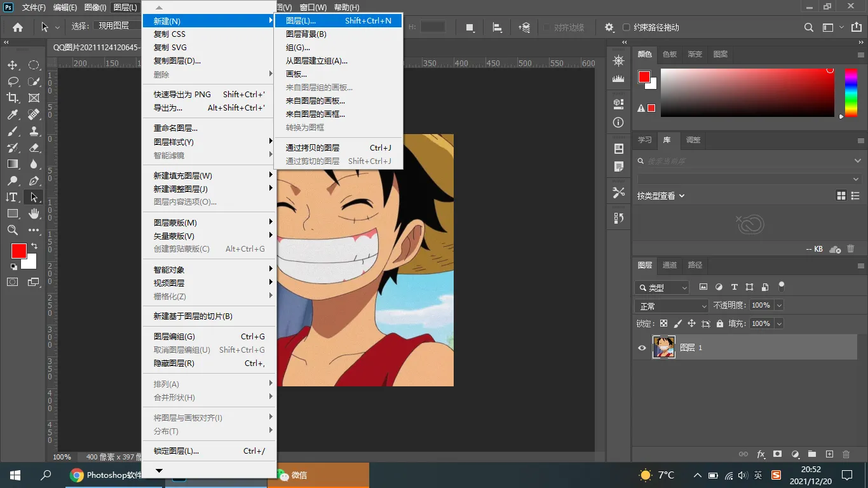Select the Elliptical Marquee tool
Screen dimensions: 868x488
tap(34, 65)
